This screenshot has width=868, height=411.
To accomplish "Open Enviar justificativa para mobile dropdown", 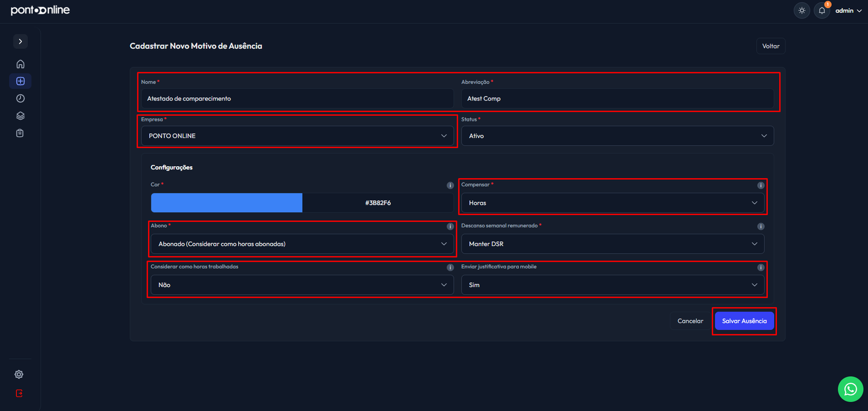I will (612, 284).
